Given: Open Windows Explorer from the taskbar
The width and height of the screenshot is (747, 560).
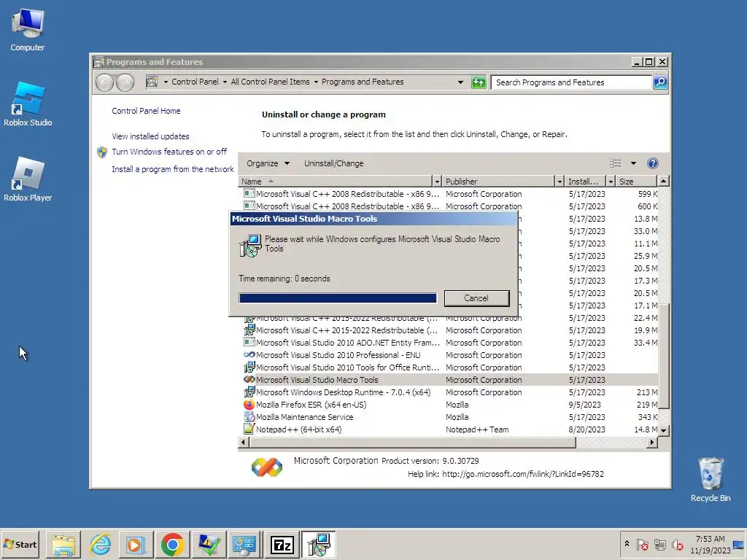Looking at the screenshot, I should (x=63, y=544).
